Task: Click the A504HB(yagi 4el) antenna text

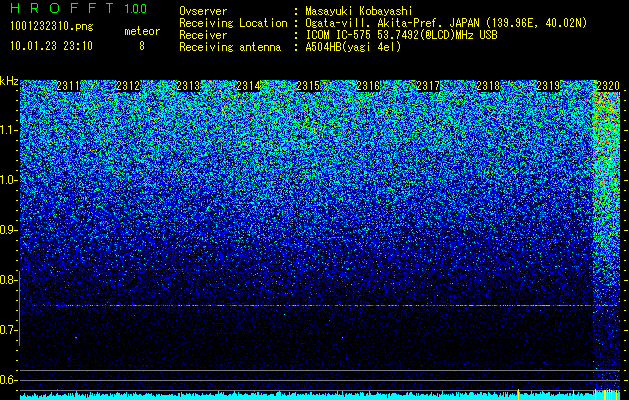Action: click(x=353, y=47)
